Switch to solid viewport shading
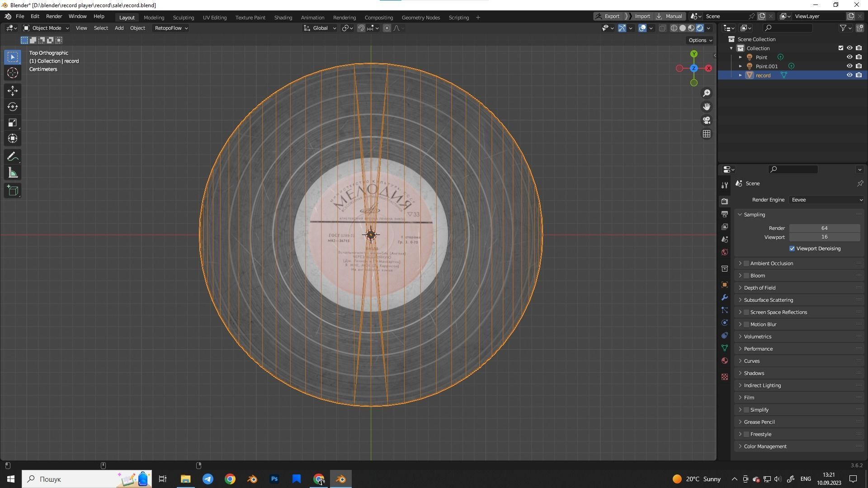Image resolution: width=868 pixels, height=488 pixels. point(683,28)
